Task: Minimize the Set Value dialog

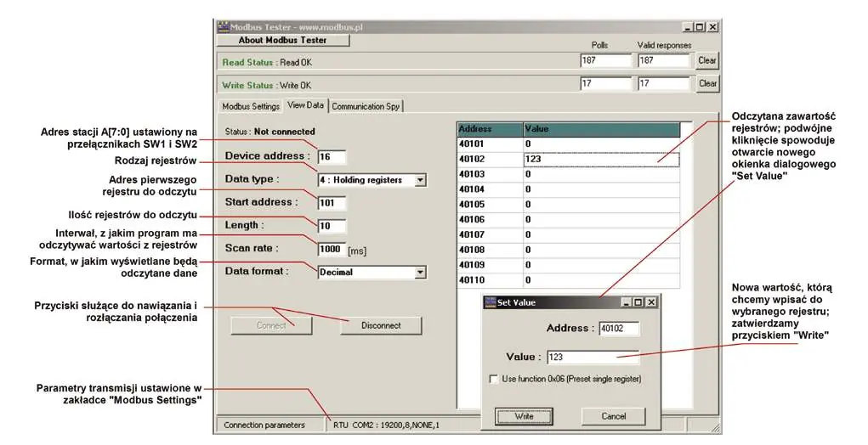Action: 626,302
